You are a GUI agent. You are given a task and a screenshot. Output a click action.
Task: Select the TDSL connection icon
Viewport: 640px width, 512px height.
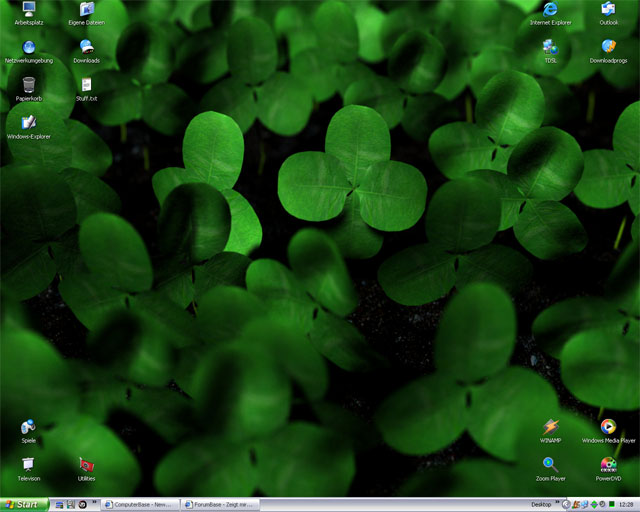point(550,52)
